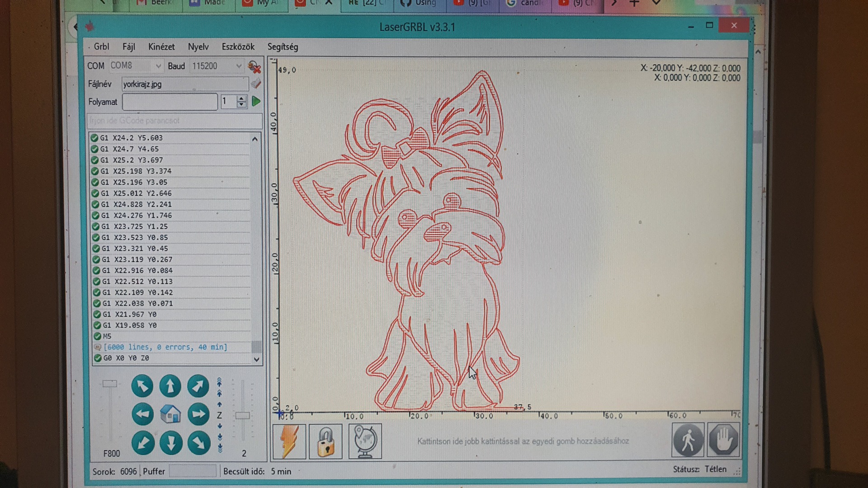Open the Fájl menu
Viewport: 868px width, 488px height.
tap(128, 47)
